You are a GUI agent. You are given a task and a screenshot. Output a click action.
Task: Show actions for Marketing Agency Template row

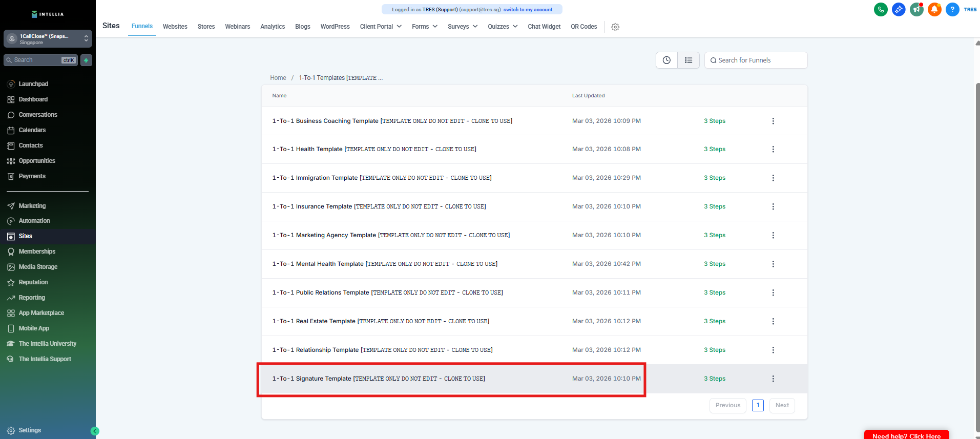[x=773, y=235]
